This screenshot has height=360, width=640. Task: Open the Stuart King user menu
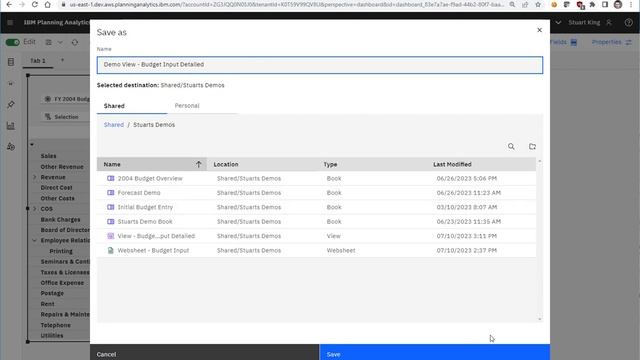[x=590, y=22]
